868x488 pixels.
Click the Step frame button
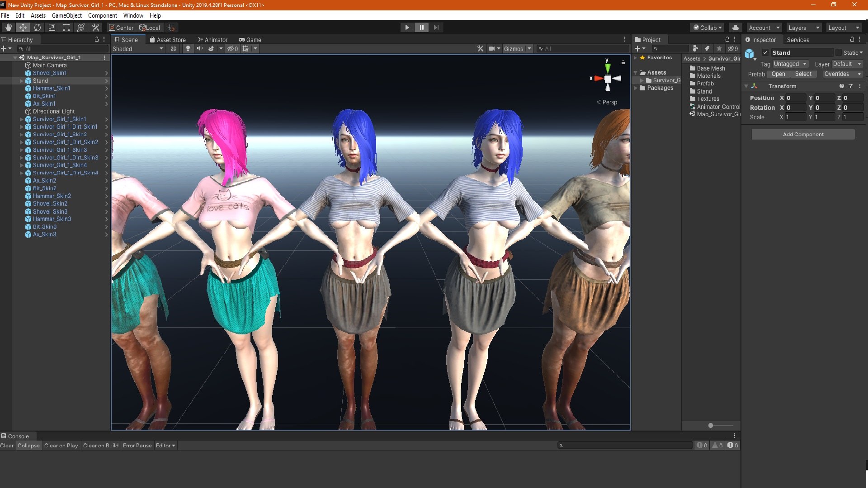pyautogui.click(x=436, y=28)
